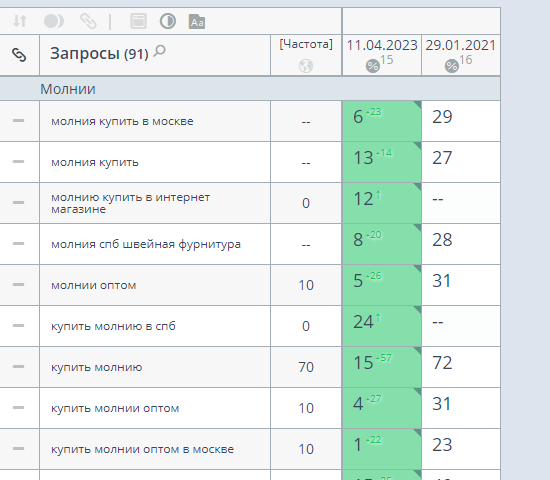This screenshot has width=550, height=480.
Task: Click the query 'молнии оптом'
Action: click(x=94, y=285)
